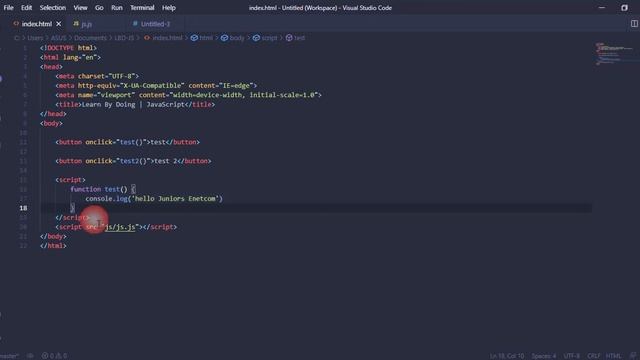This screenshot has height=360, width=640.
Task: Click the <!DOCTYPE html> line
Action: click(68, 48)
